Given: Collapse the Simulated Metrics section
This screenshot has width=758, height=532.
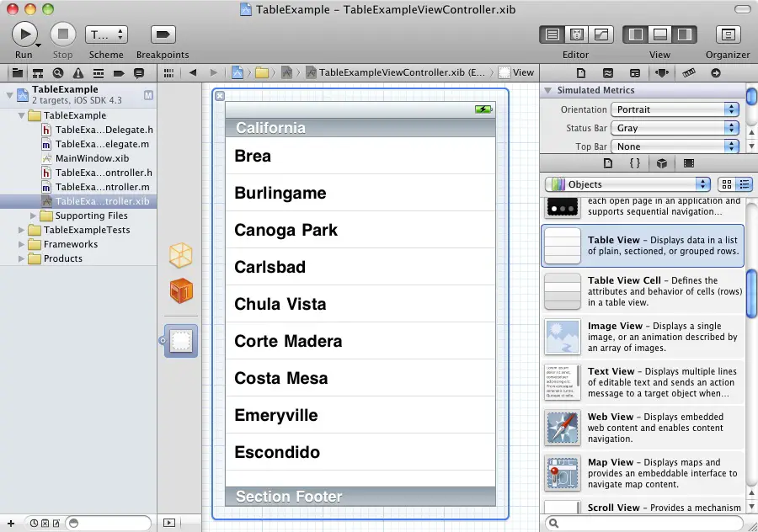Looking at the screenshot, I should click(x=548, y=90).
